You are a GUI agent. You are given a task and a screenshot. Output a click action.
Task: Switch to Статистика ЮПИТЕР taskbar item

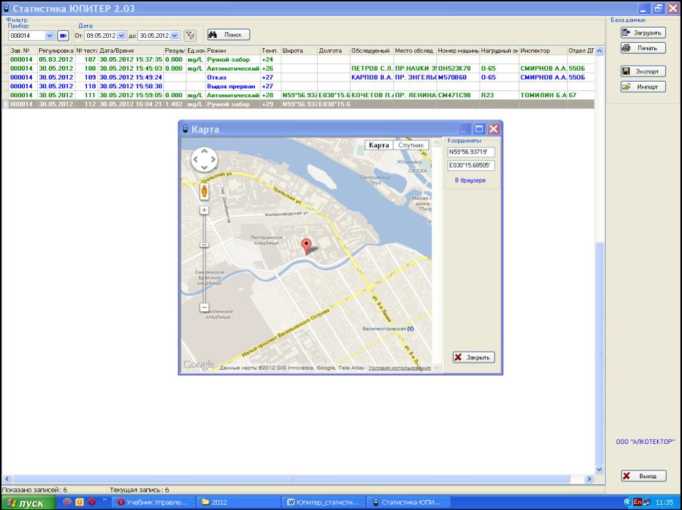tap(408, 503)
